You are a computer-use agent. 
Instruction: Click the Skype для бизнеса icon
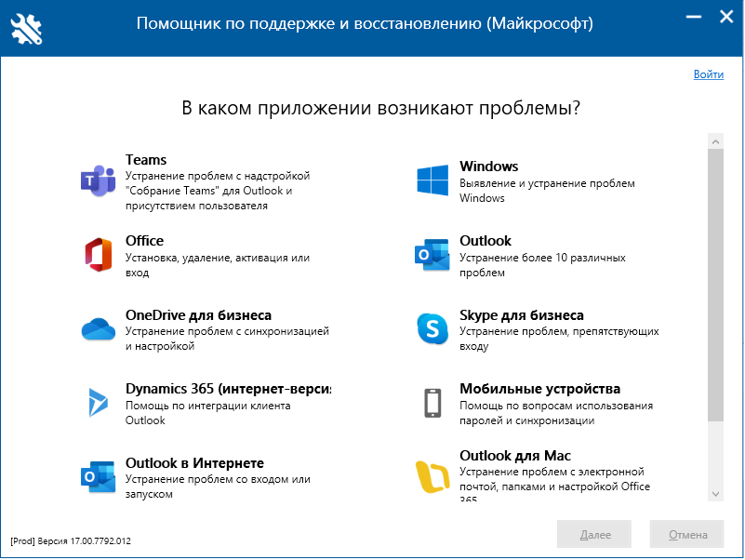432,328
